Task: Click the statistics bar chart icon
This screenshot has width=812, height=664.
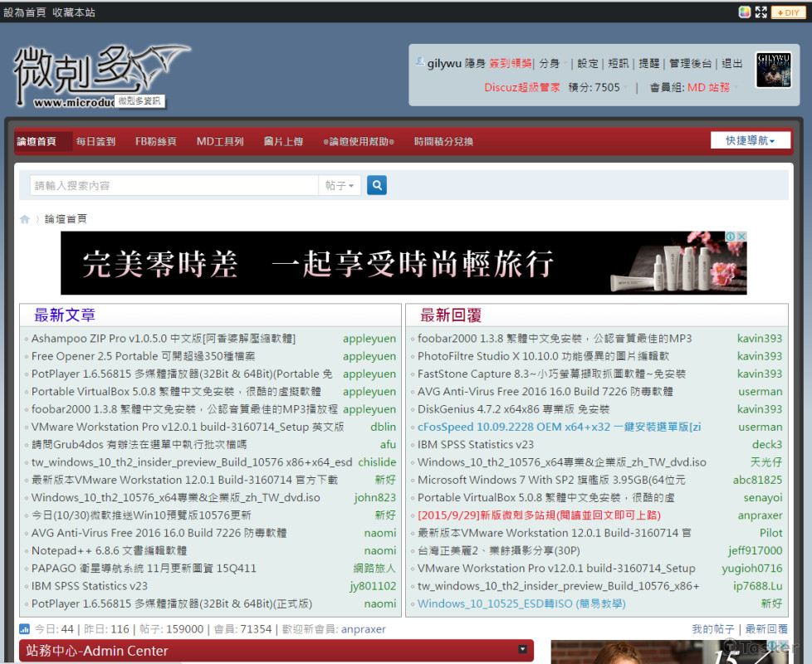Action: [x=25, y=629]
